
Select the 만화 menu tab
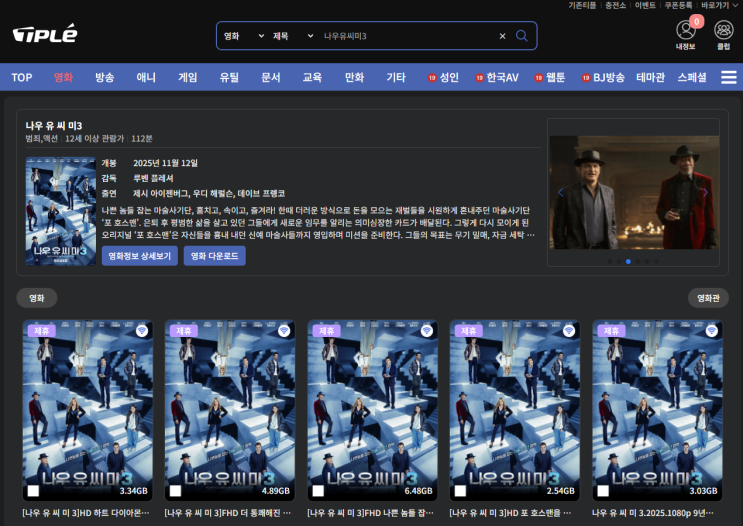click(x=354, y=77)
